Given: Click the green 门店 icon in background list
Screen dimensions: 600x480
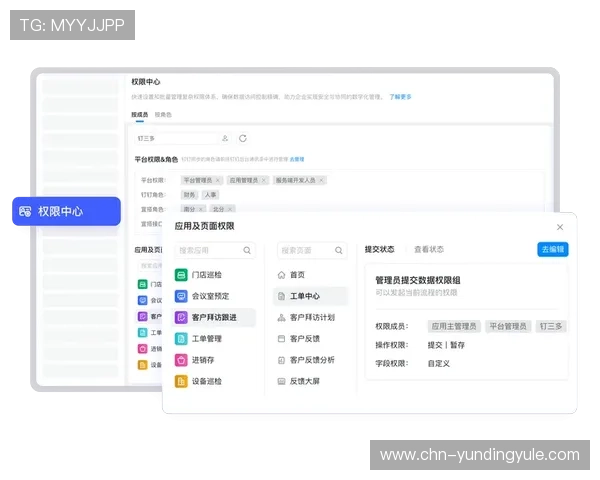Looking at the screenshot, I should pos(142,284).
